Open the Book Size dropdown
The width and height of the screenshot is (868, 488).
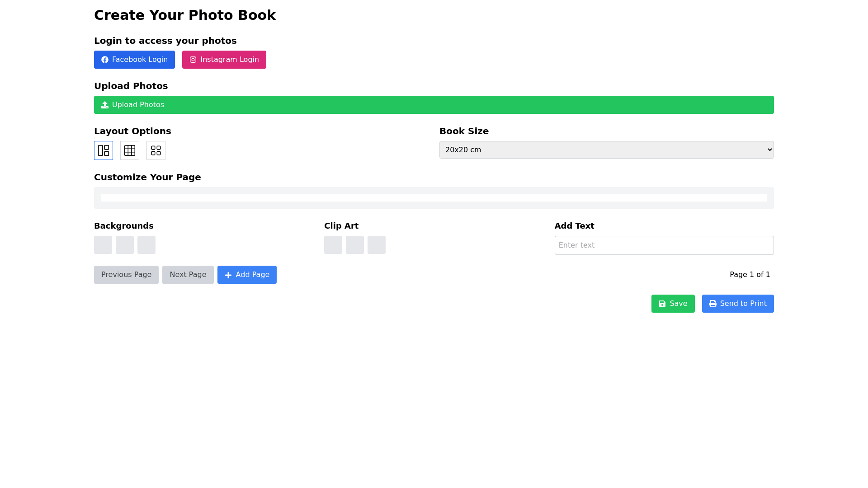tap(606, 150)
